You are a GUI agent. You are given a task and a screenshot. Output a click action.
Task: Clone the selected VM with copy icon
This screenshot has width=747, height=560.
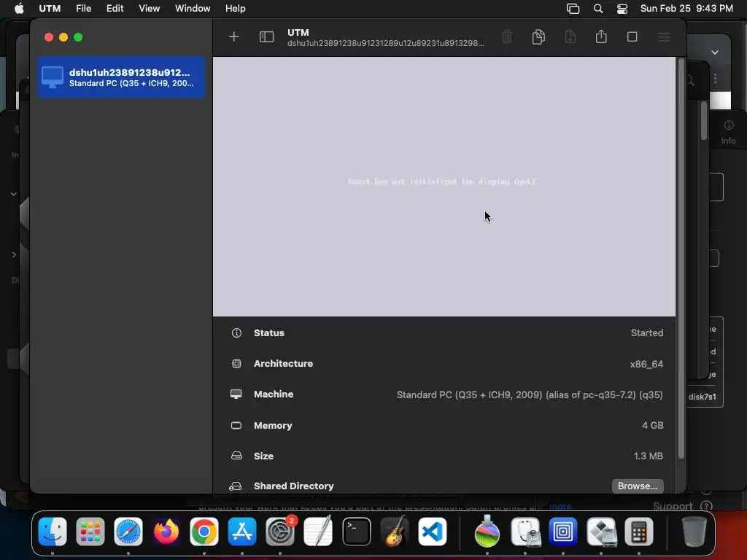click(x=538, y=36)
